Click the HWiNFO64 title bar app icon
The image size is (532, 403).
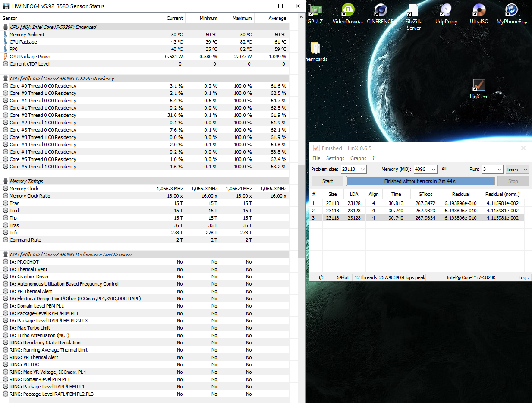(x=6, y=6)
